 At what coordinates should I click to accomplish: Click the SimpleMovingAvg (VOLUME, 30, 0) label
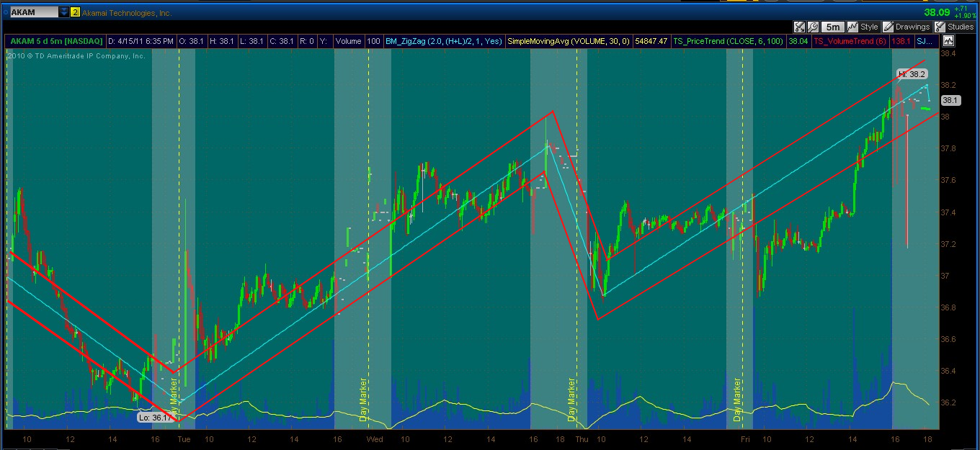click(569, 42)
